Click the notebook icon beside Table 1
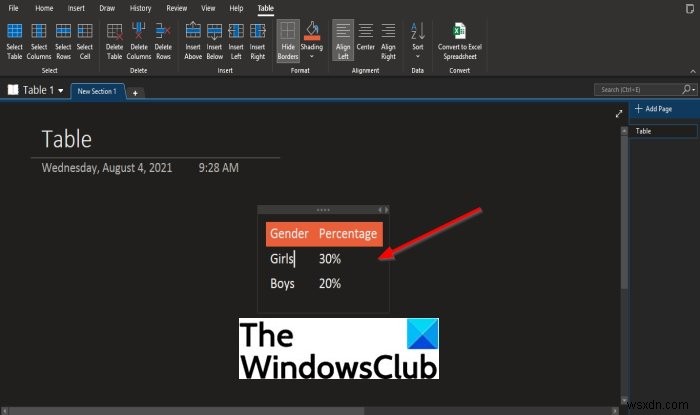The height and width of the screenshot is (415, 700). pyautogui.click(x=13, y=90)
